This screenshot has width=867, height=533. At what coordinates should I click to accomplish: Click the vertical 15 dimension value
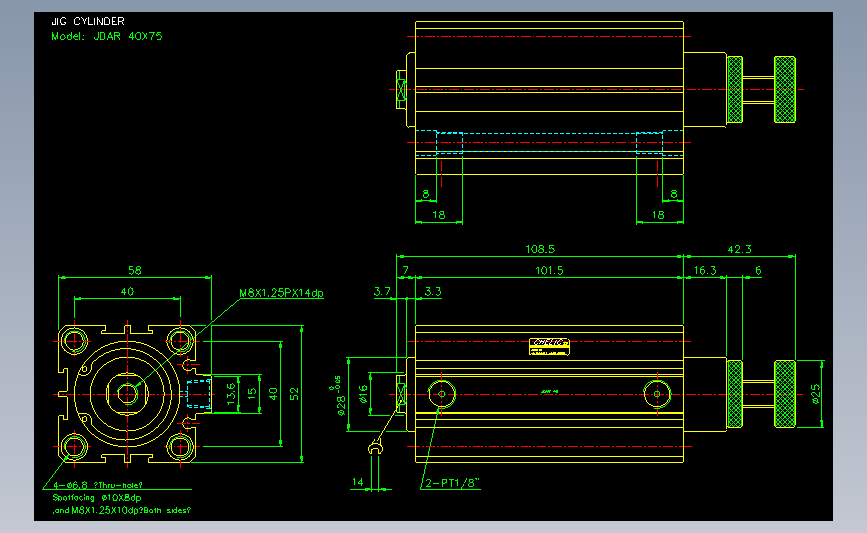pos(252,394)
